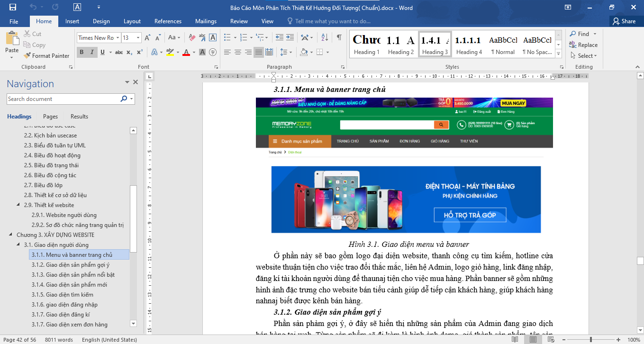Viewport: 644px width, 344px height.
Task: Click the Character Border icon
Action: pos(213,38)
